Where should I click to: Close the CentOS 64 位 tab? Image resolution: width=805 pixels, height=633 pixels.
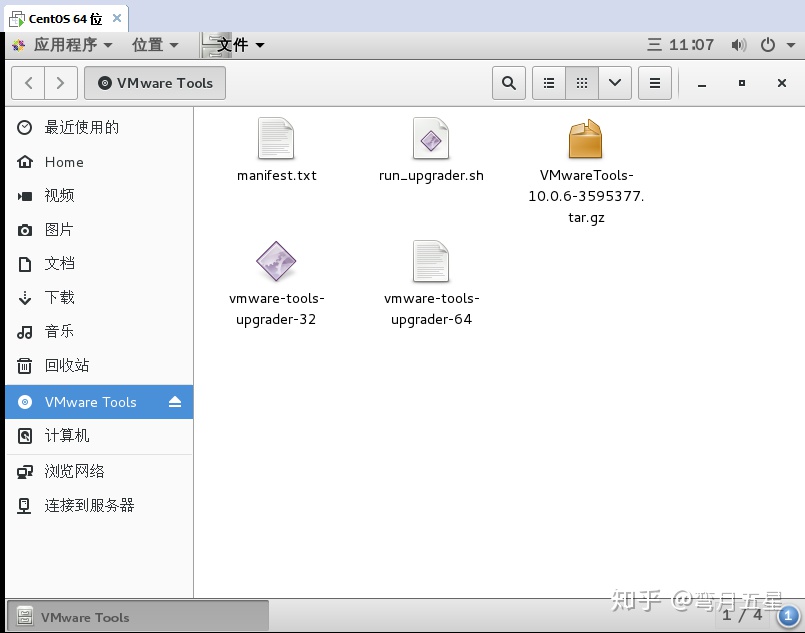click(x=117, y=18)
